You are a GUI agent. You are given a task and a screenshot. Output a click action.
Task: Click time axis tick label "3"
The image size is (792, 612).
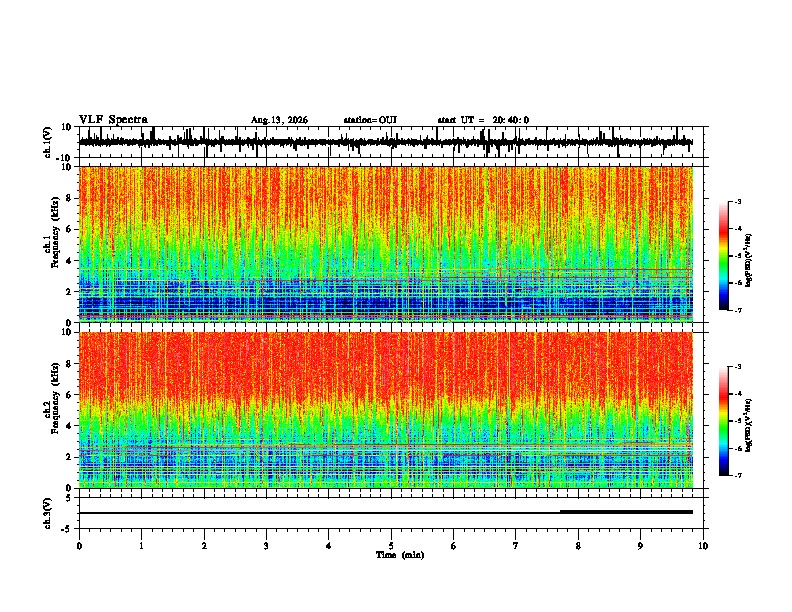coord(266,546)
